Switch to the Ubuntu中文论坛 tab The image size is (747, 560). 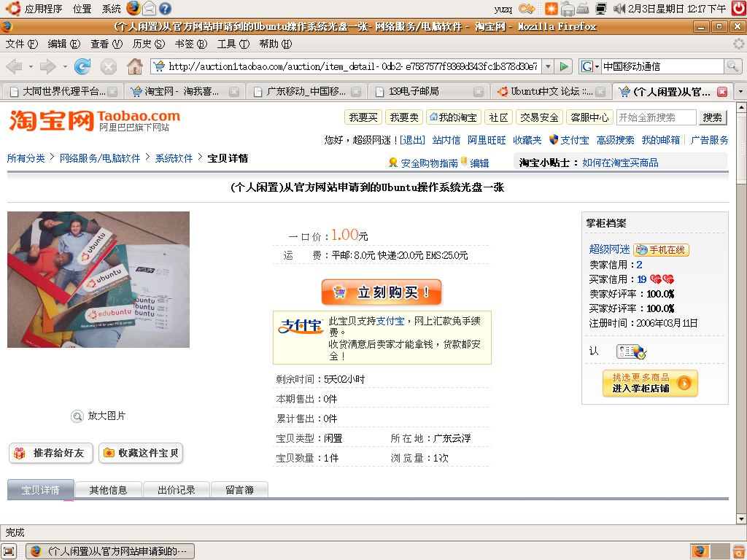click(x=550, y=91)
